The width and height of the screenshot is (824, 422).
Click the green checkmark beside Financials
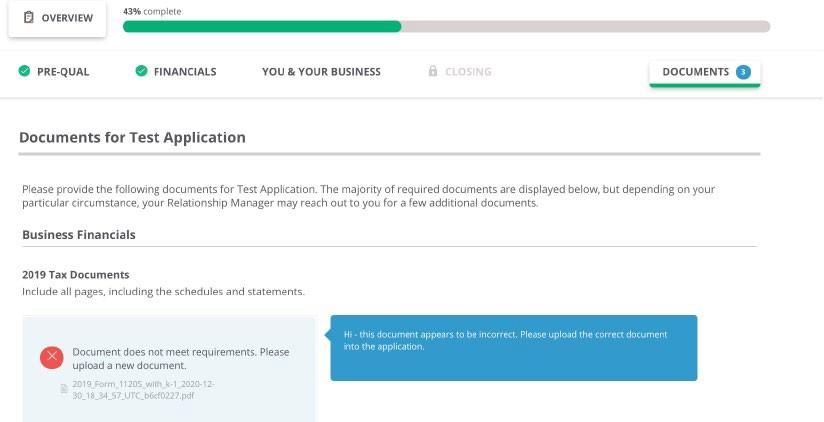[x=141, y=70]
